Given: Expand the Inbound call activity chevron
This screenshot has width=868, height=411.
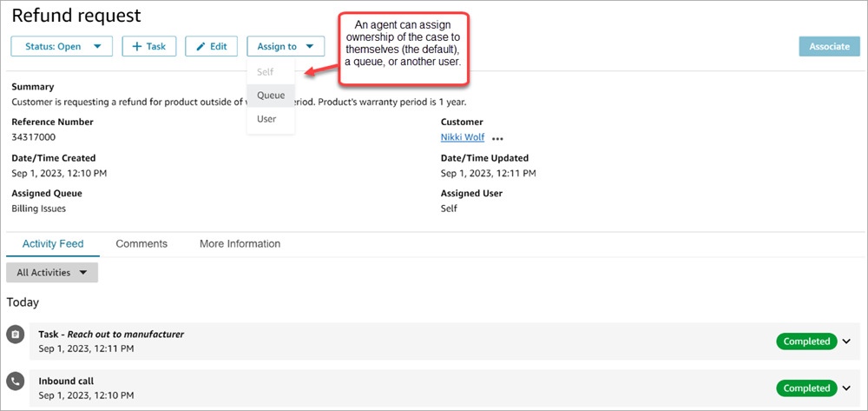Looking at the screenshot, I should pyautogui.click(x=846, y=388).
